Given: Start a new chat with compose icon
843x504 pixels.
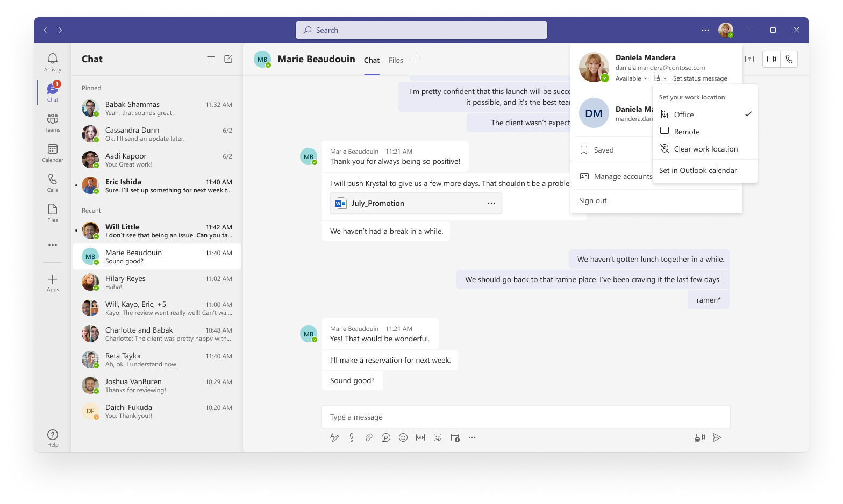Looking at the screenshot, I should click(x=228, y=59).
